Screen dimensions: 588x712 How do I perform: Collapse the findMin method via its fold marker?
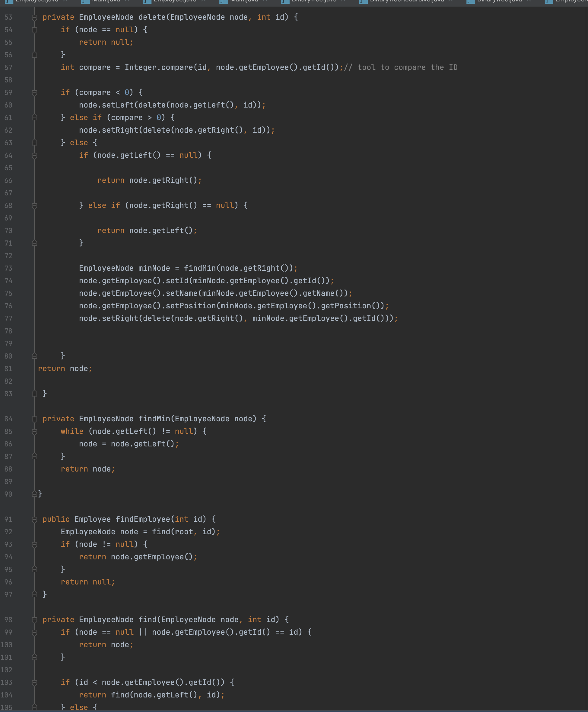point(34,419)
